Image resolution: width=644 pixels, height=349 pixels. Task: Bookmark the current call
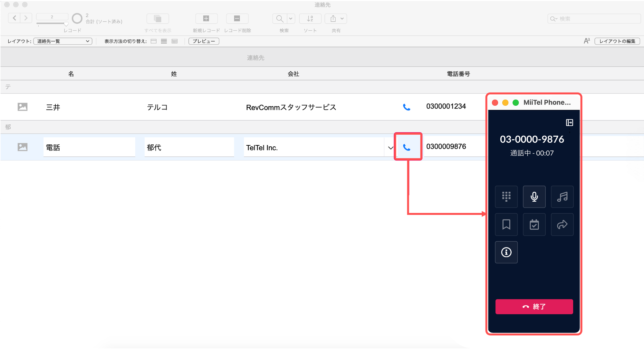(x=506, y=225)
